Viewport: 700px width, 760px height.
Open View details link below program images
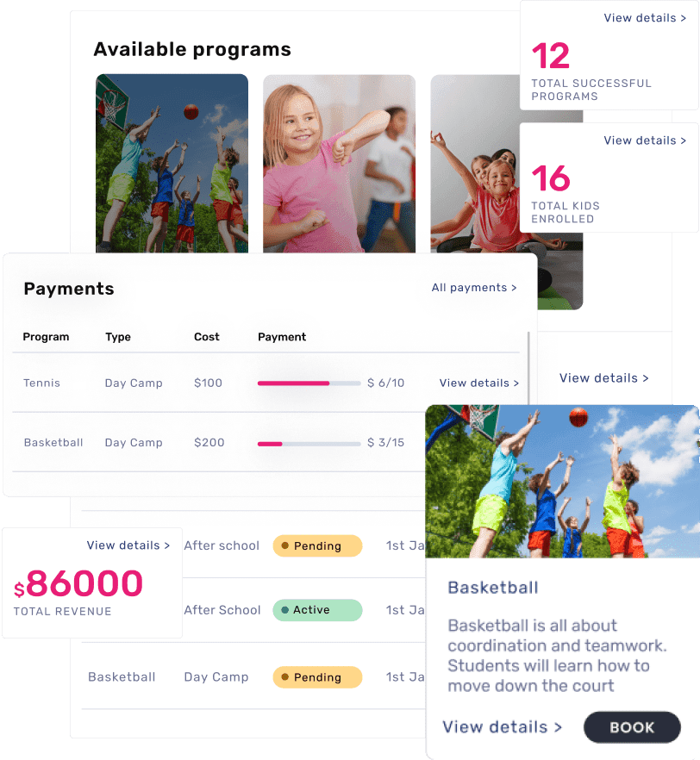pyautogui.click(x=604, y=378)
